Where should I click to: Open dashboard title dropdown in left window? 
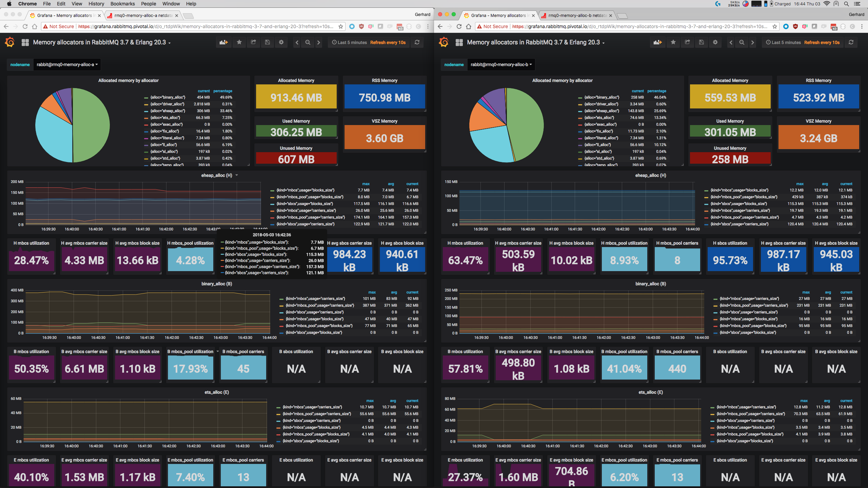102,42
